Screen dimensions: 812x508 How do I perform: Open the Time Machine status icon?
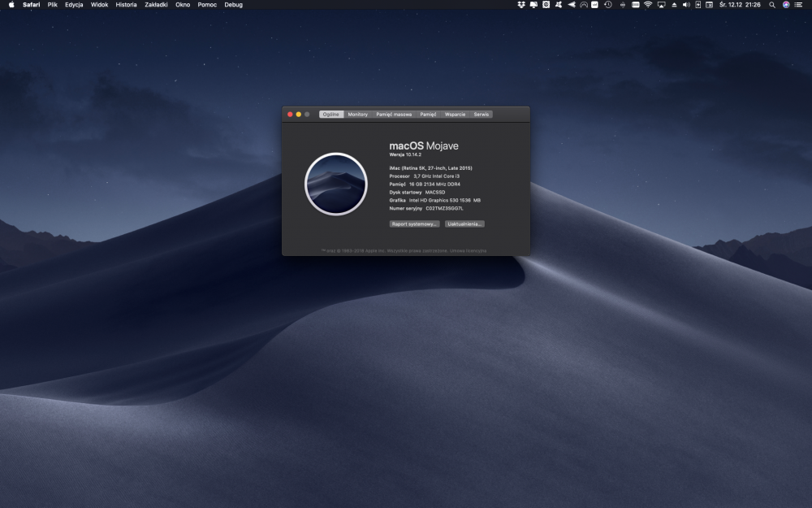point(608,5)
